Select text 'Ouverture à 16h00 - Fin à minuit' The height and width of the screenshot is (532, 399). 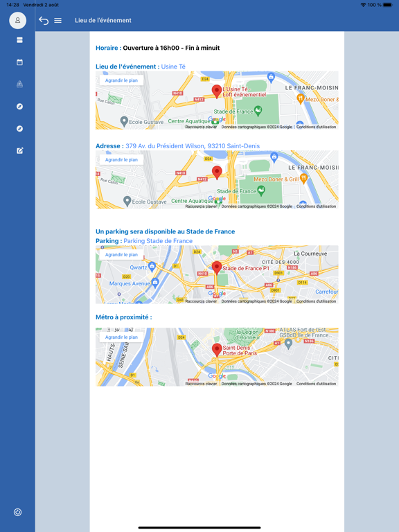coord(171,48)
